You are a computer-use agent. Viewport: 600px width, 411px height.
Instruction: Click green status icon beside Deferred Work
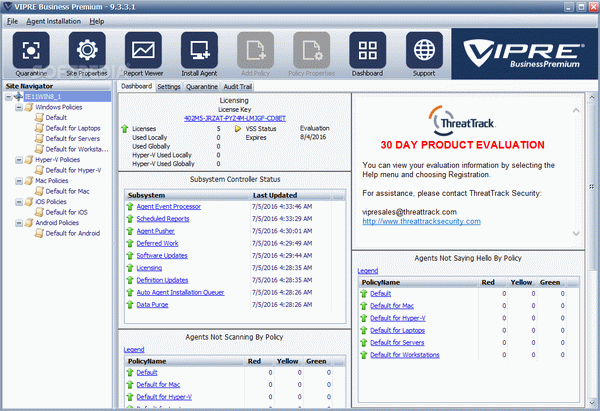click(130, 243)
